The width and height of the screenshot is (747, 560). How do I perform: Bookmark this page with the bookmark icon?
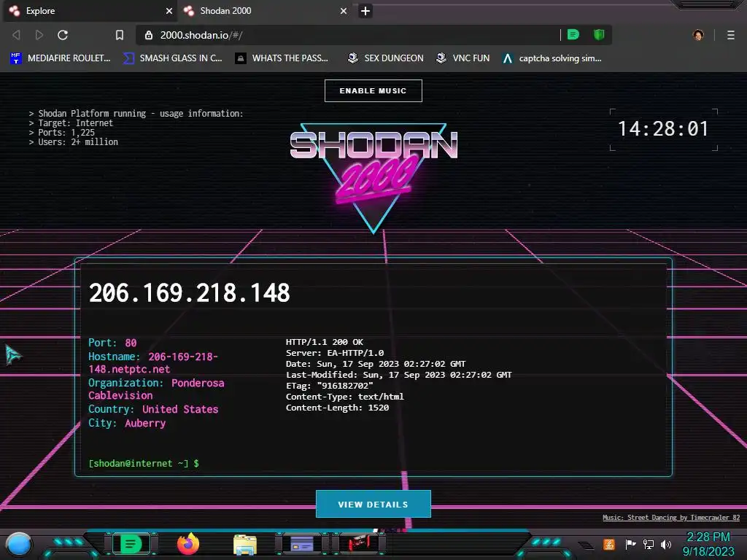click(120, 35)
